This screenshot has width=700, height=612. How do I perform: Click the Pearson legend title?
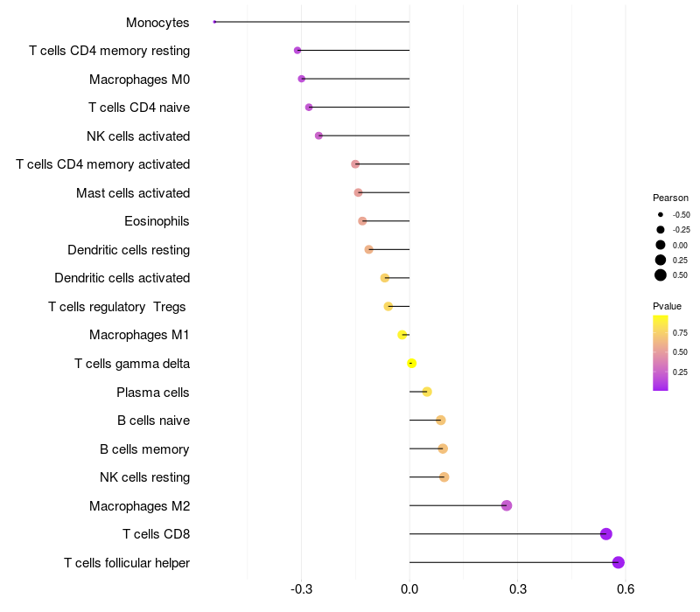tap(670, 198)
